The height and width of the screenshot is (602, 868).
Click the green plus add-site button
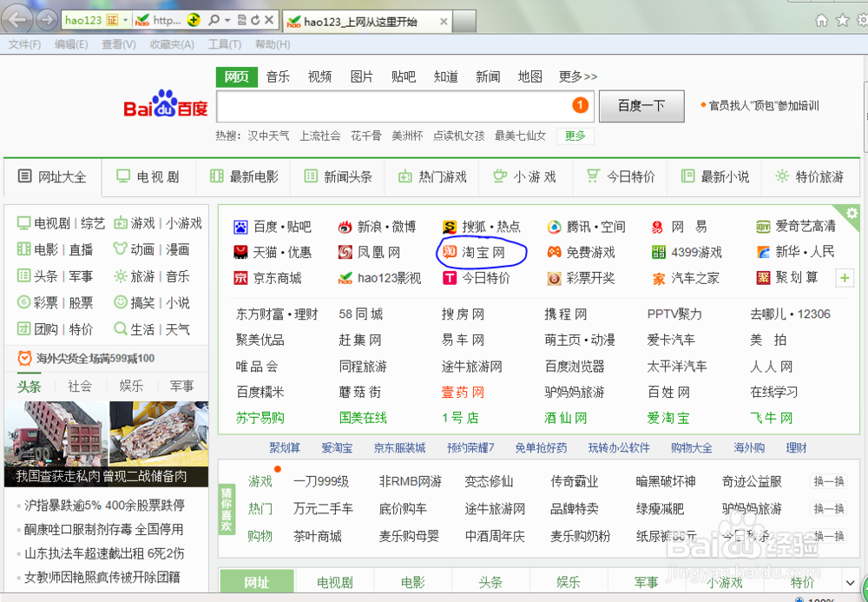845,278
